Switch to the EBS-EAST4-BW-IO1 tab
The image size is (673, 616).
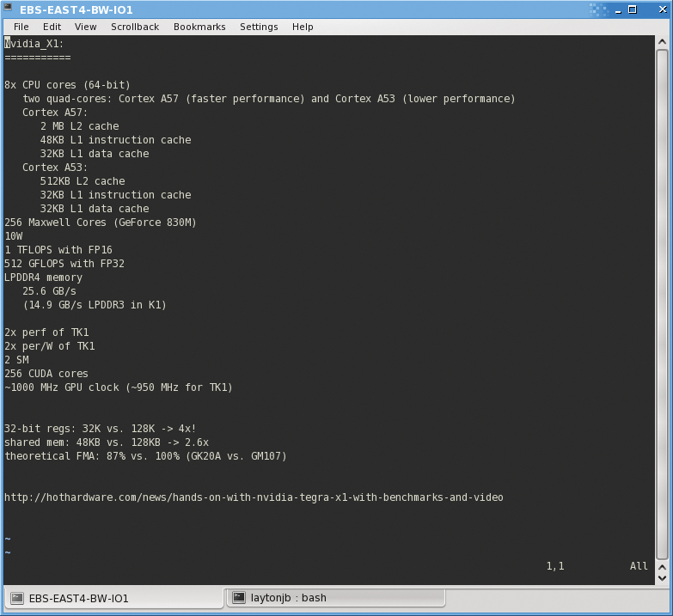113,598
